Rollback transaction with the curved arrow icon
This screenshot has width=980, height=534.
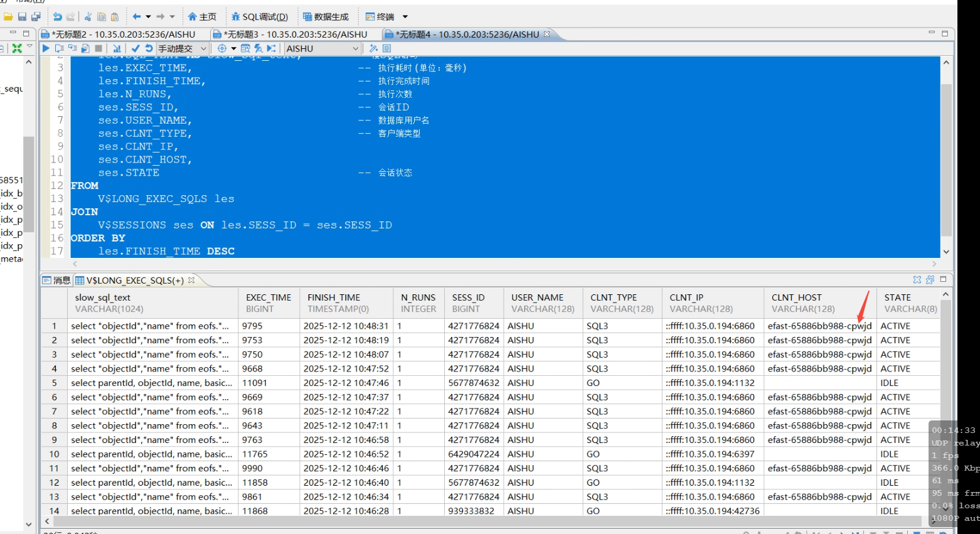tap(149, 48)
